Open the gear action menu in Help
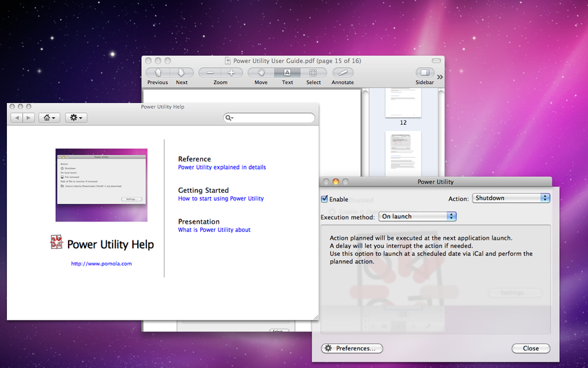Screen dimensions: 588x368 pos(76,118)
